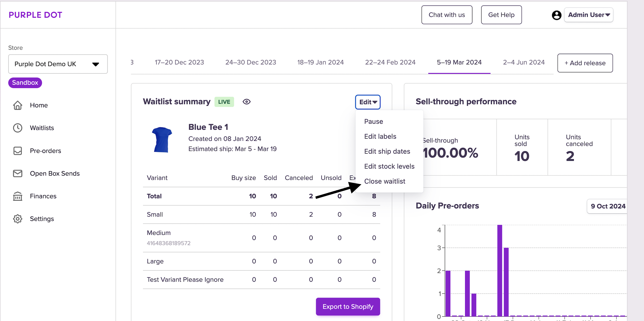Click the Admin User avatar icon
Viewport: 644px width, 321px height.
tap(556, 15)
